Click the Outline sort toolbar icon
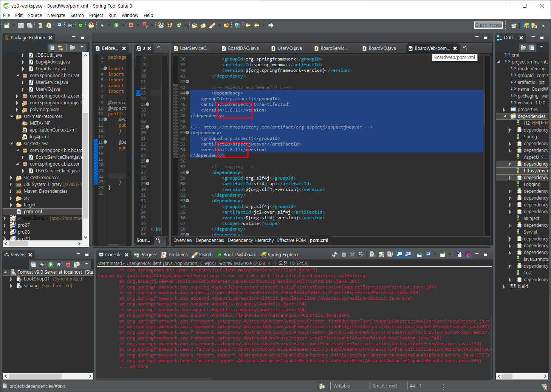 pyautogui.click(x=523, y=48)
